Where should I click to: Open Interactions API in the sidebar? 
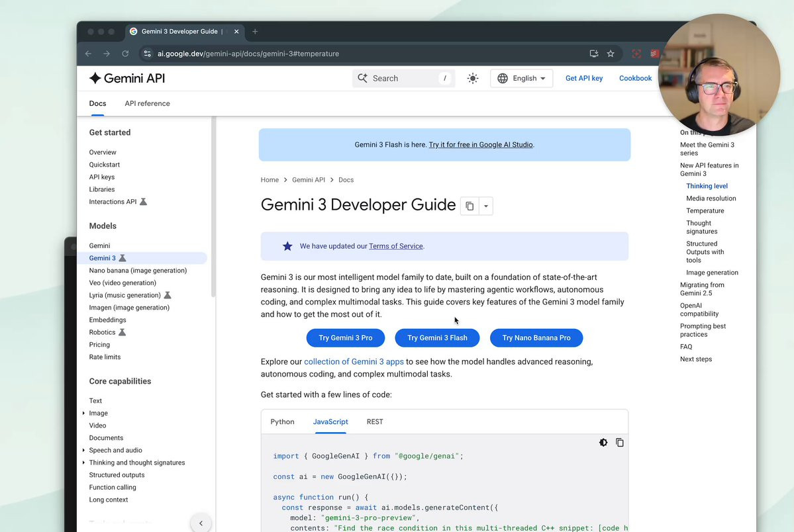(x=113, y=202)
